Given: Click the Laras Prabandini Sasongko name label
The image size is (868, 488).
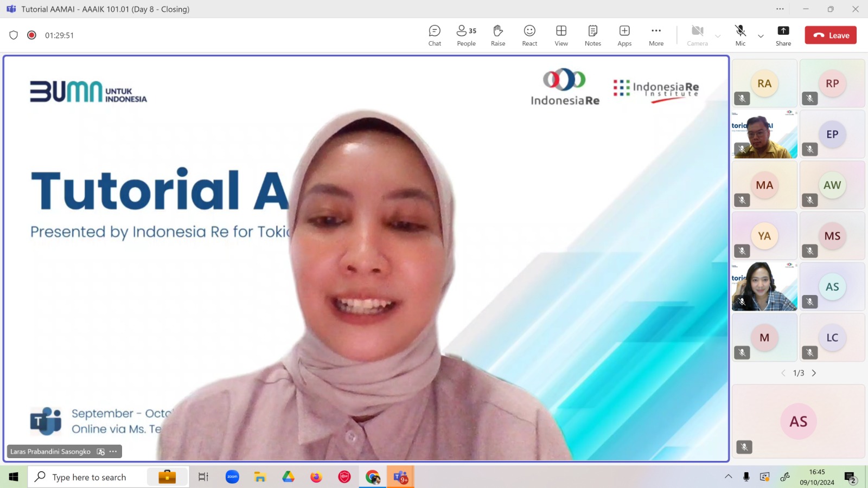Looking at the screenshot, I should [50, 451].
